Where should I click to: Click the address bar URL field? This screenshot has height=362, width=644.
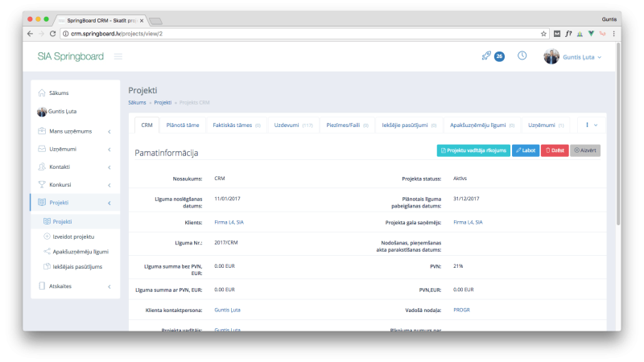[x=304, y=34]
